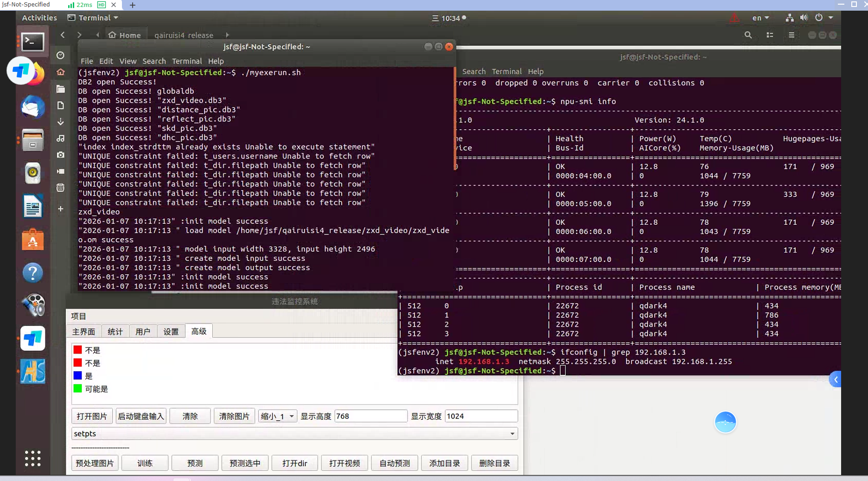Screen dimensions: 868x481
Task: Open Rhythmbox speaker icon in the dock
Action: (x=32, y=173)
